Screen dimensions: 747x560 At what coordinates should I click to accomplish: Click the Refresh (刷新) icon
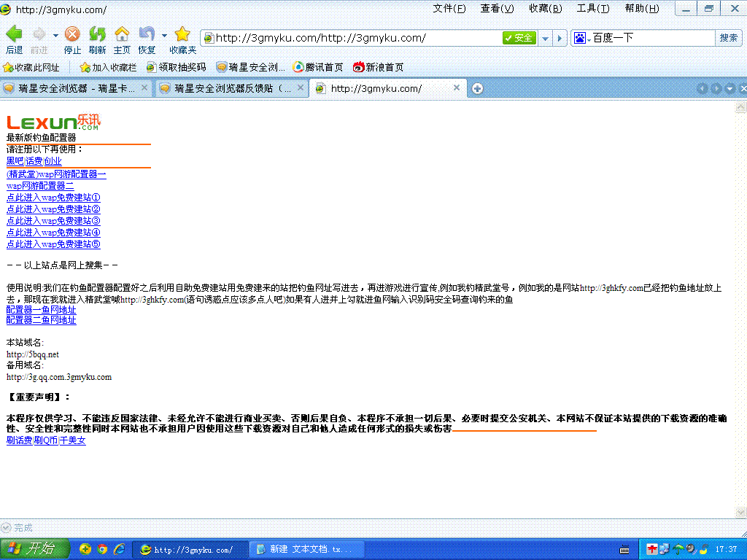[97, 34]
